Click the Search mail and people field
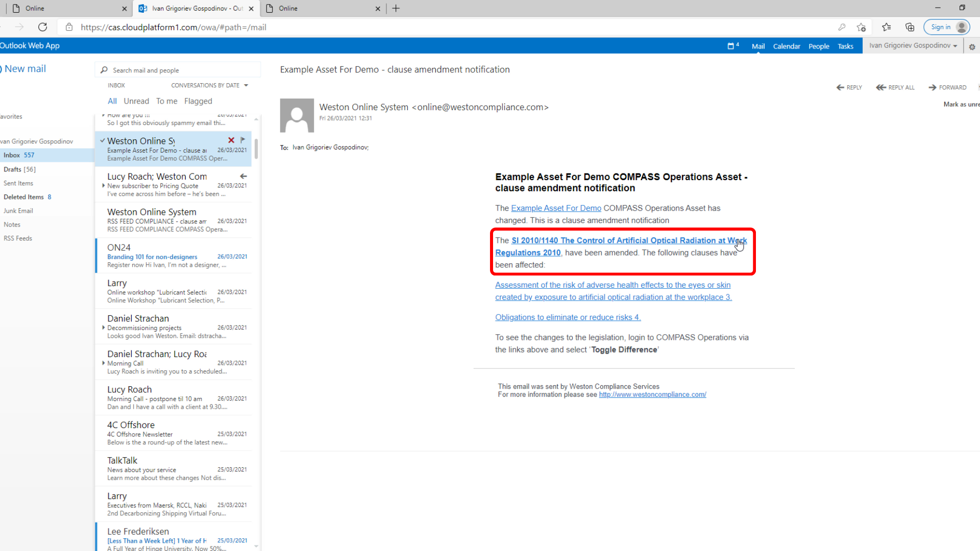 (178, 70)
